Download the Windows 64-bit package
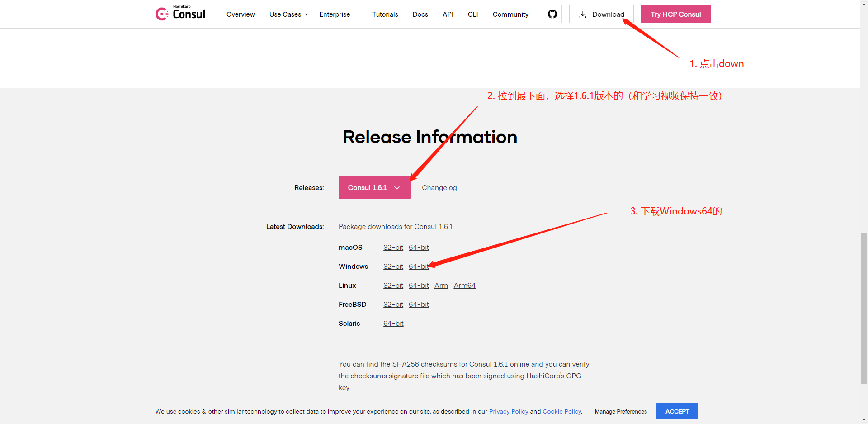This screenshot has height=424, width=868. pos(419,267)
